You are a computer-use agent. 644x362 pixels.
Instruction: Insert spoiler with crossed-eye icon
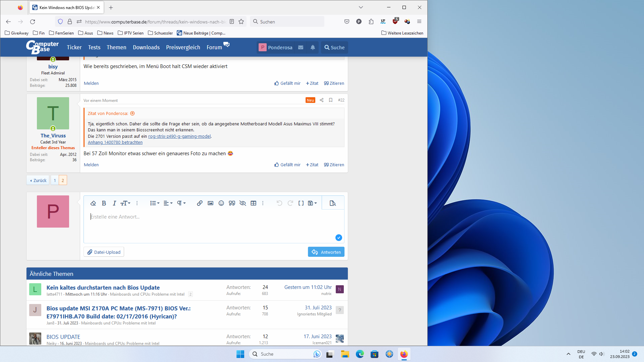point(243,203)
